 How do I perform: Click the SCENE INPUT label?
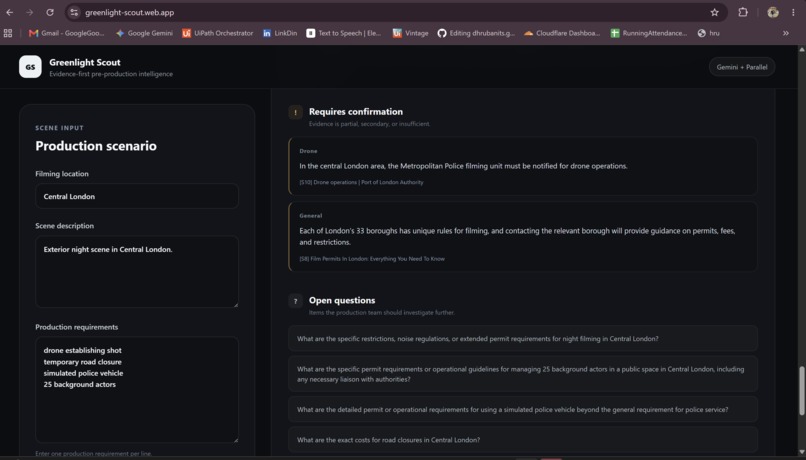coord(60,128)
